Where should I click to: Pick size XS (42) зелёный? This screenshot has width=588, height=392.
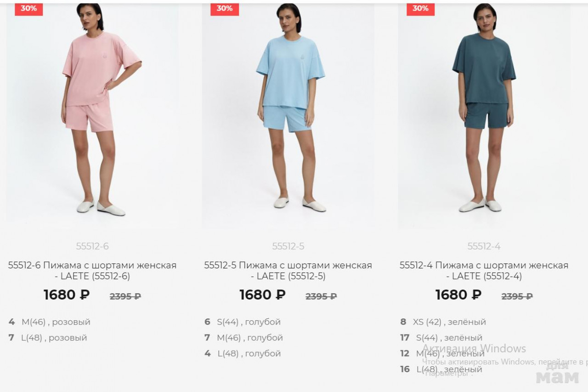(443, 322)
